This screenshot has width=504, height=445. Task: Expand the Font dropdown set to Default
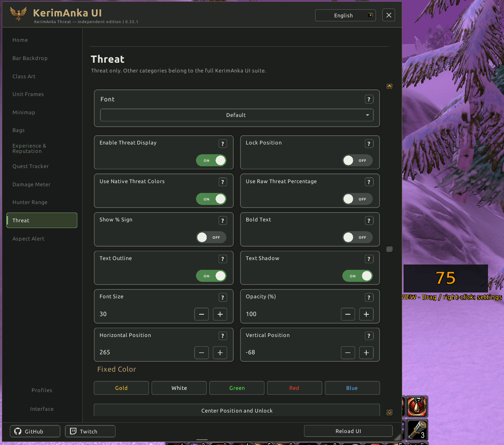click(236, 115)
